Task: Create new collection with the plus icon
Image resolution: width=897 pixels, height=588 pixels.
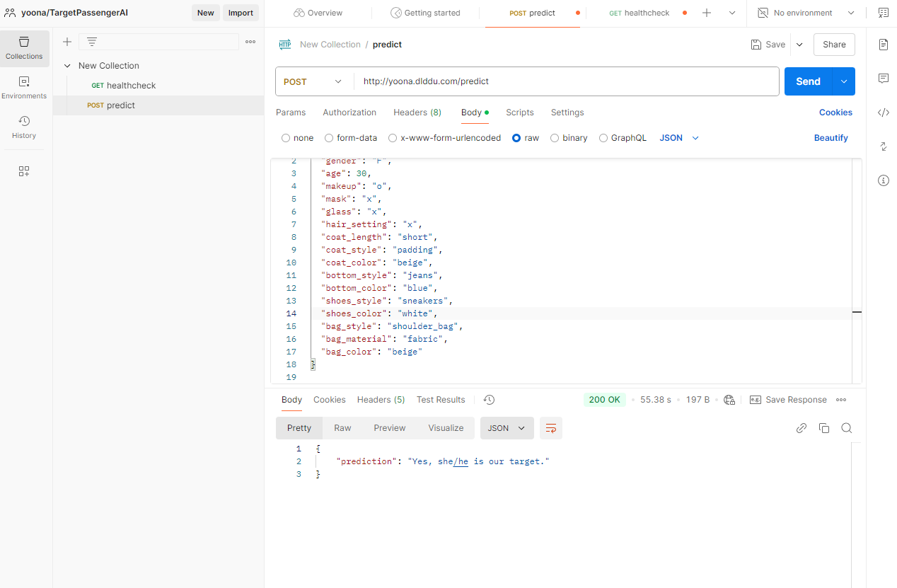Action: click(x=67, y=42)
